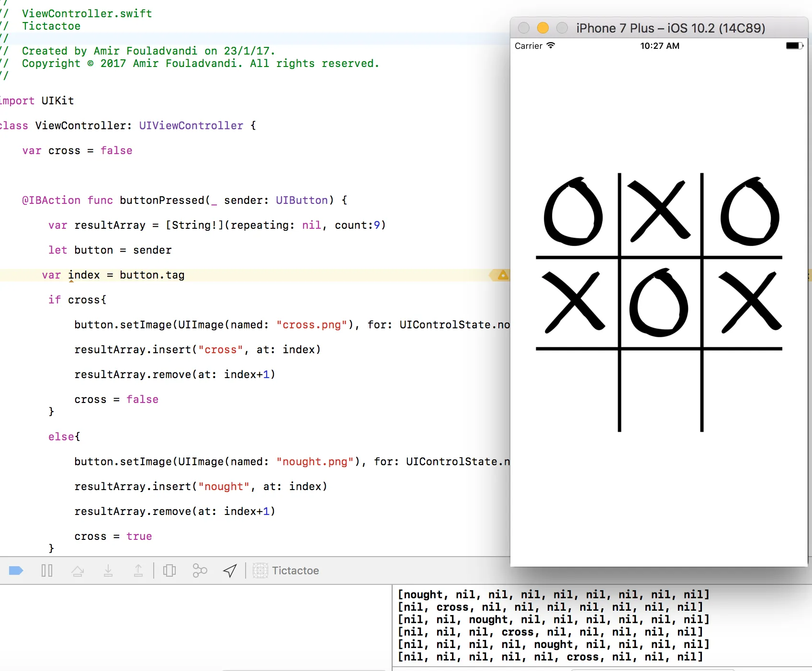The height and width of the screenshot is (671, 812).
Task: Click the battery icon in simulator status bar
Action: pos(795,45)
